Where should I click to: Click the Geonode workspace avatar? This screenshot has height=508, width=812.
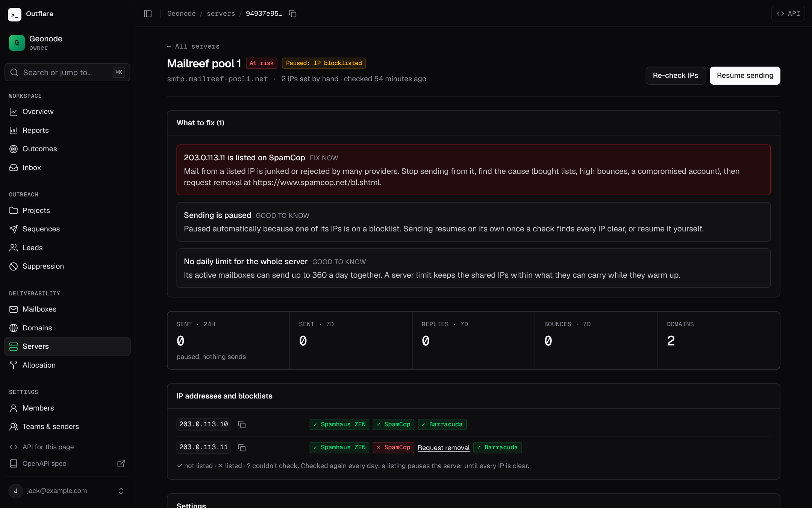click(x=17, y=43)
